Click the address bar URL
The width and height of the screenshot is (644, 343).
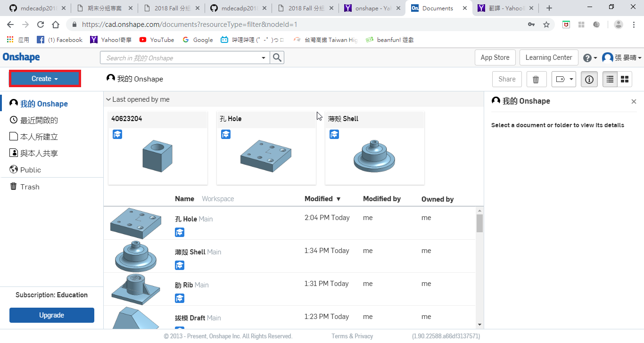click(x=190, y=24)
